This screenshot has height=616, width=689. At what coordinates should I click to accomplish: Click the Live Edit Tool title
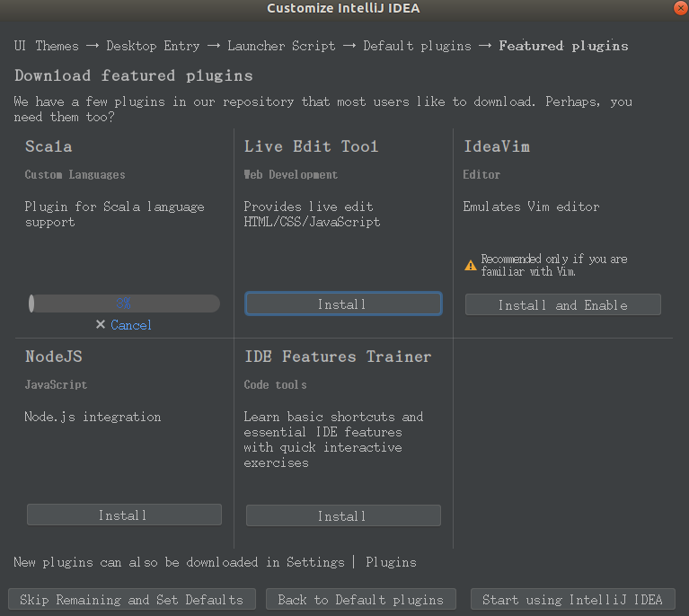point(311,146)
